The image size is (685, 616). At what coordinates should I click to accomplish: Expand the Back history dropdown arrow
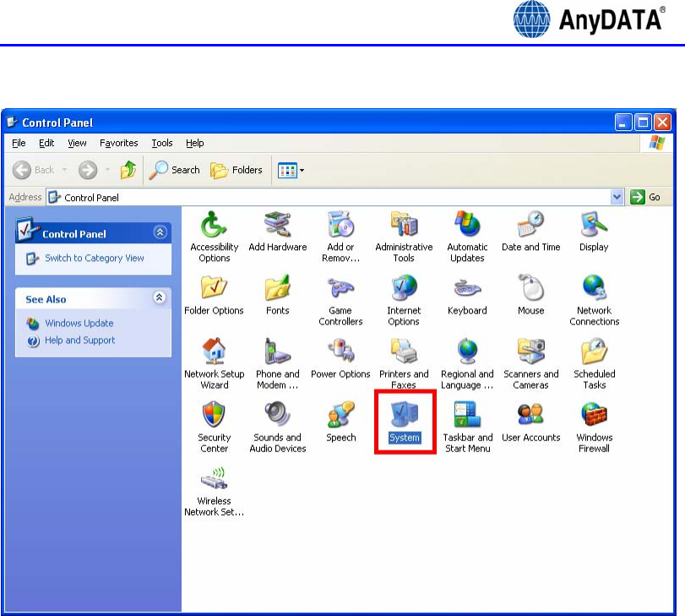(x=65, y=170)
